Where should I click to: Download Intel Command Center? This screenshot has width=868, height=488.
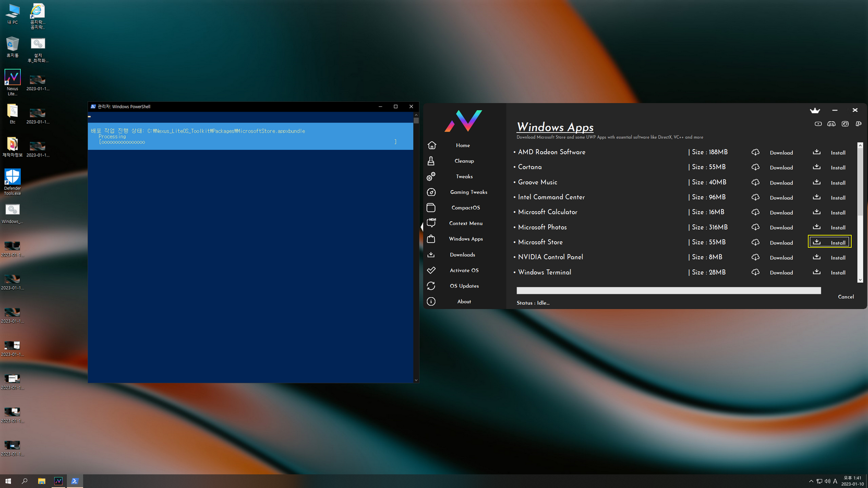[781, 198]
